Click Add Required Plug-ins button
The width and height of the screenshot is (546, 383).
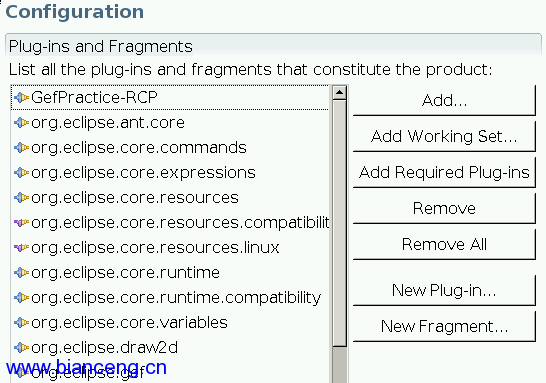pyautogui.click(x=444, y=172)
